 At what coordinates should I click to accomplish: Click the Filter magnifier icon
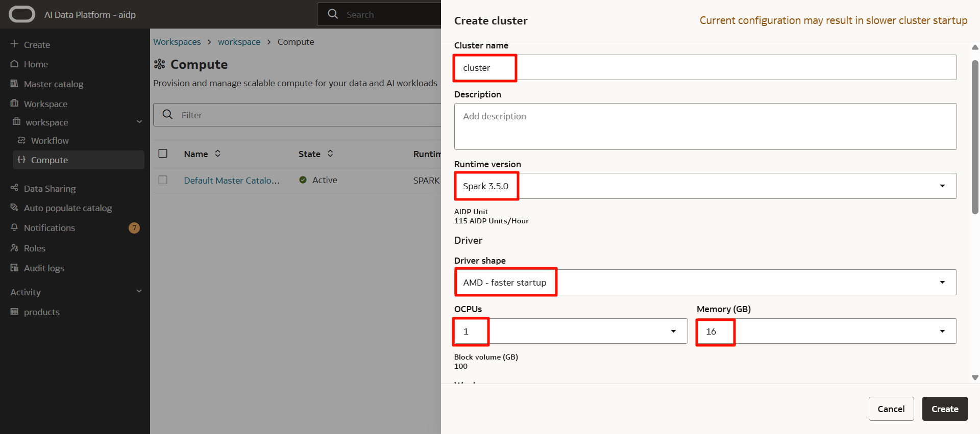click(x=167, y=114)
